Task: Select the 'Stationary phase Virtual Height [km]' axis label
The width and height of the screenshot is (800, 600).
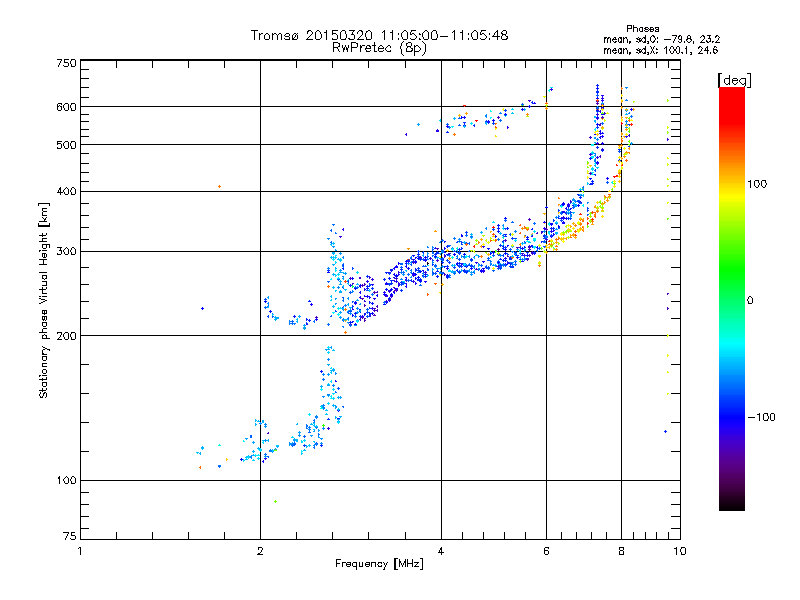Action: [44, 300]
